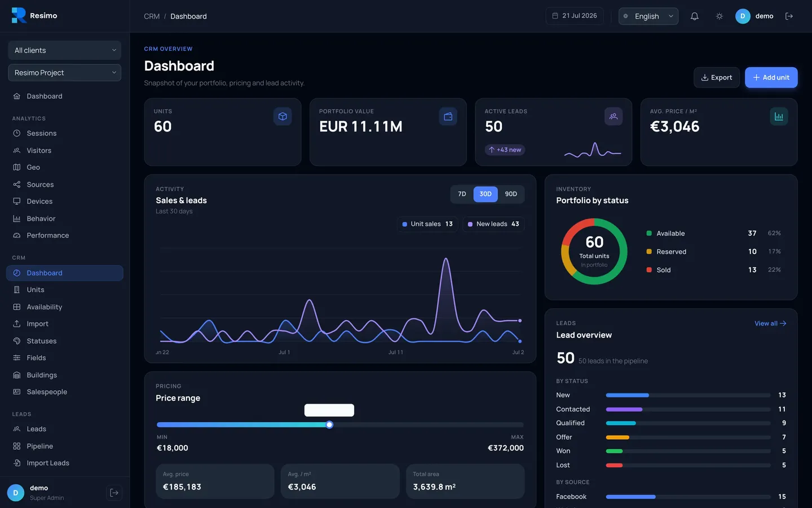Open Availability in the CRM menu

64,307
